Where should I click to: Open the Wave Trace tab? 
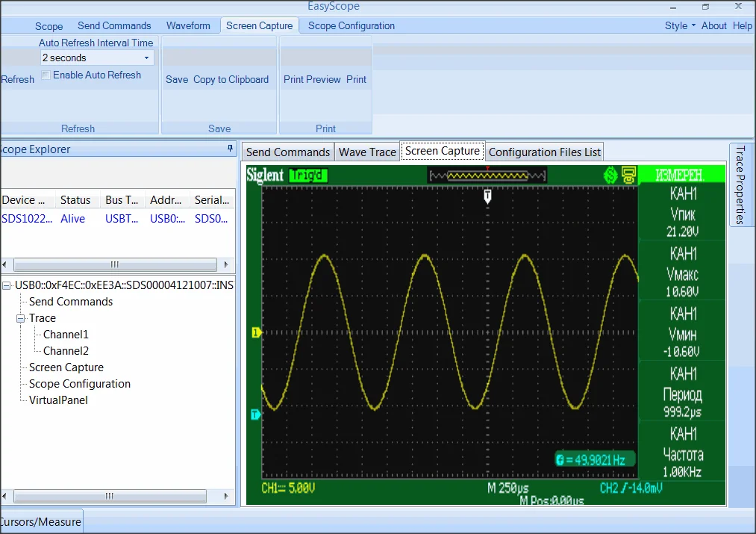tap(367, 152)
